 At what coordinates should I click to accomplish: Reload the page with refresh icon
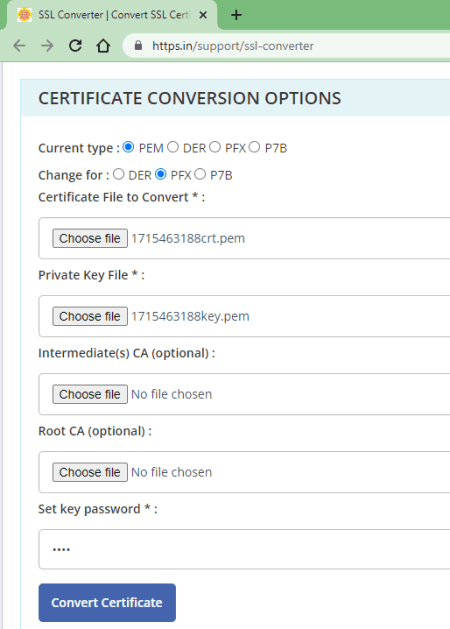[x=75, y=46]
